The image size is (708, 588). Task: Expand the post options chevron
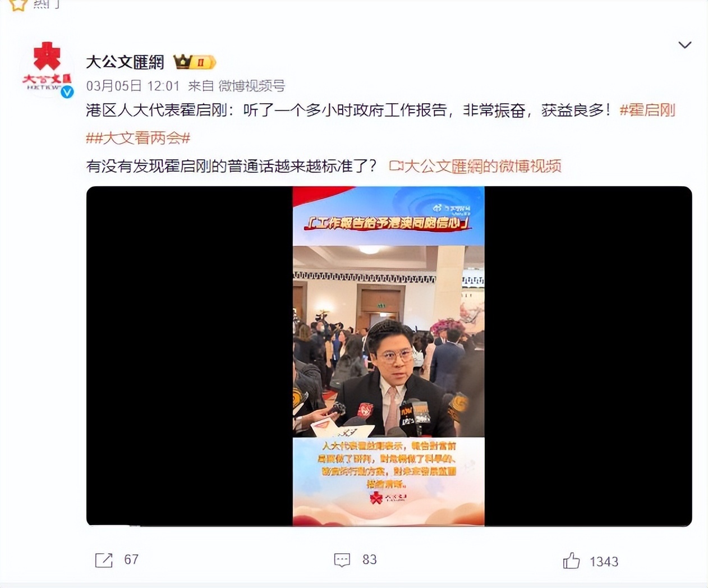tap(684, 45)
